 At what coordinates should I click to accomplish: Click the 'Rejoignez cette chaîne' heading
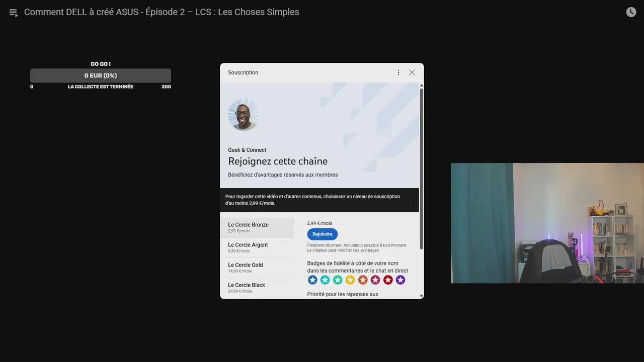coord(278,161)
